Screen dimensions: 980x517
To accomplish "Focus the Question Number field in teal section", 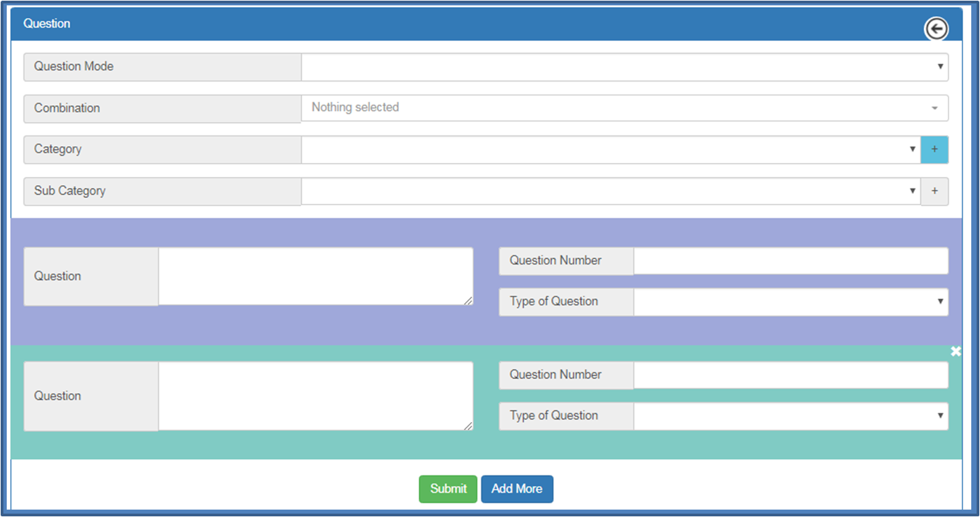I will click(x=790, y=375).
